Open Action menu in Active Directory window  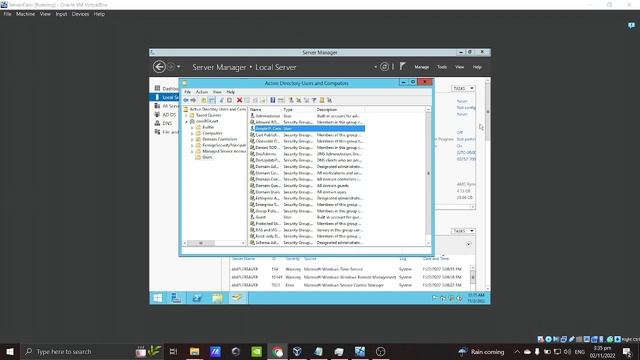[x=202, y=92]
